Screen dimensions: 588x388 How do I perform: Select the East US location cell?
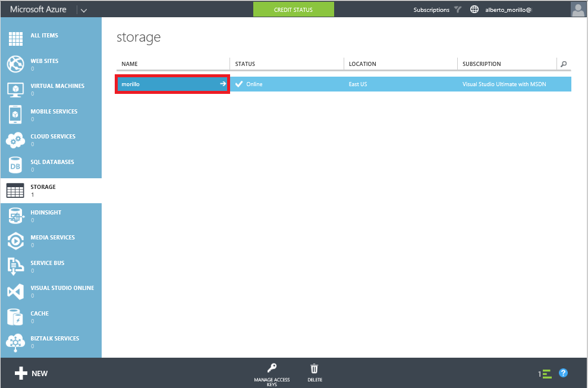[x=358, y=84]
